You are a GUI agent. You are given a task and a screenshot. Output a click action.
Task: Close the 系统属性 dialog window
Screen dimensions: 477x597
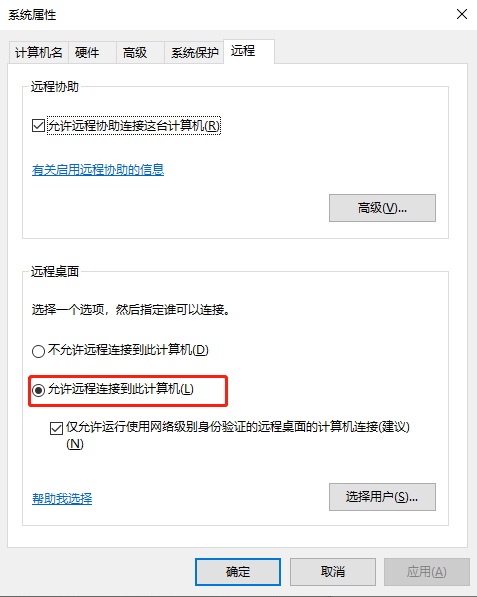(462, 14)
